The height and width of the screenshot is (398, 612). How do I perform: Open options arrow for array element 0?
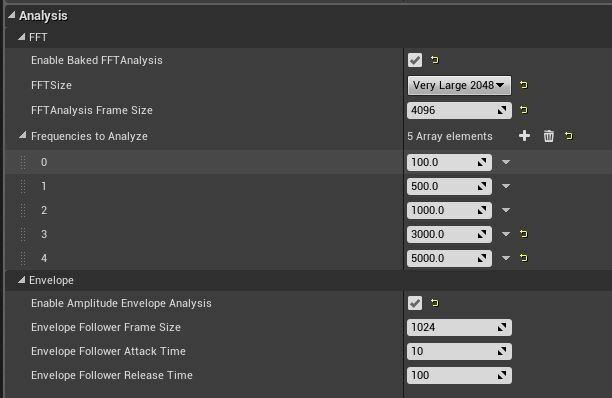tap(506, 162)
